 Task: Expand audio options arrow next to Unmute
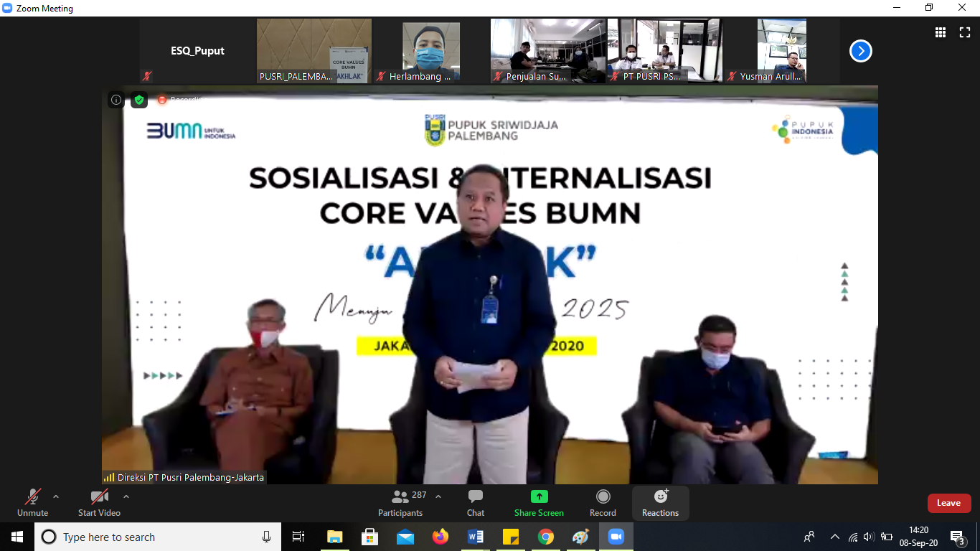56,496
